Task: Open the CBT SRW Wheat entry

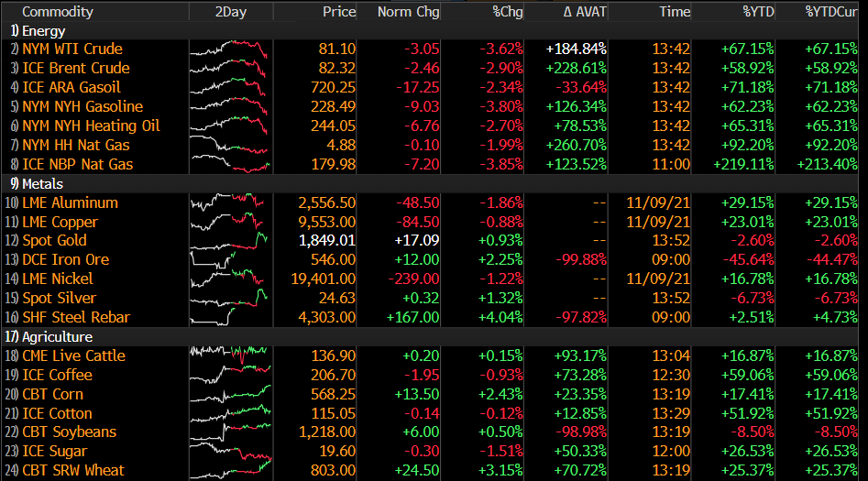Action: [73, 471]
